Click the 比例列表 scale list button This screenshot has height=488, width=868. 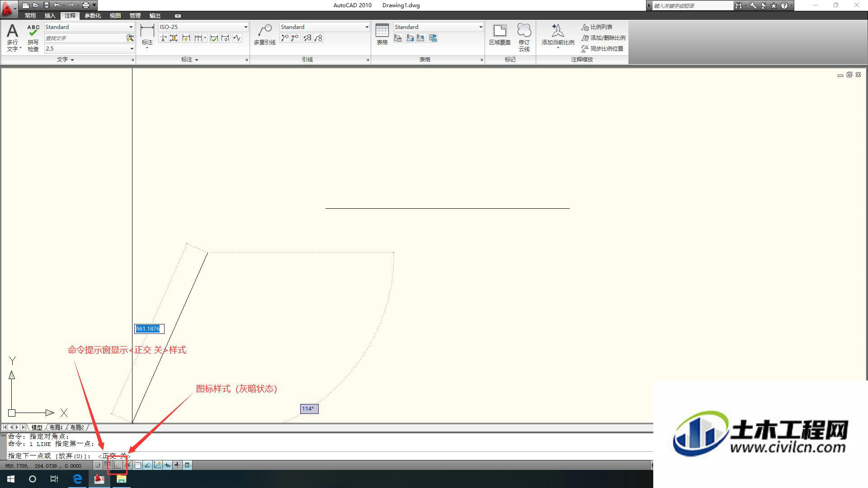(597, 27)
